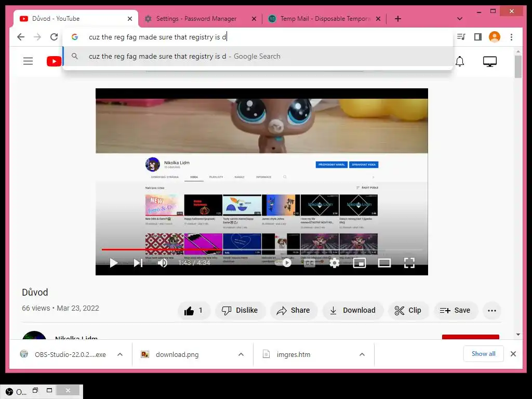Click the monitor icon beside notifications
Image resolution: width=532 pixels, height=399 pixels.
point(489,61)
